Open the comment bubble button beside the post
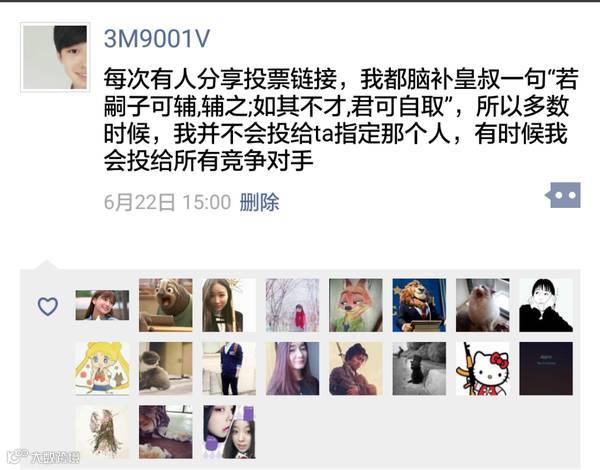Screen dimensions: 600x470 [563, 195]
